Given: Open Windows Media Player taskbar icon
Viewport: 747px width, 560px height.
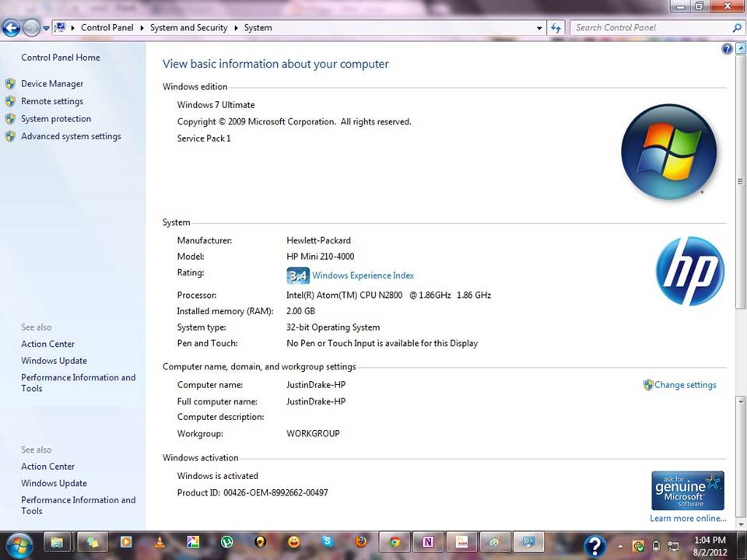Looking at the screenshot, I should tap(126, 542).
